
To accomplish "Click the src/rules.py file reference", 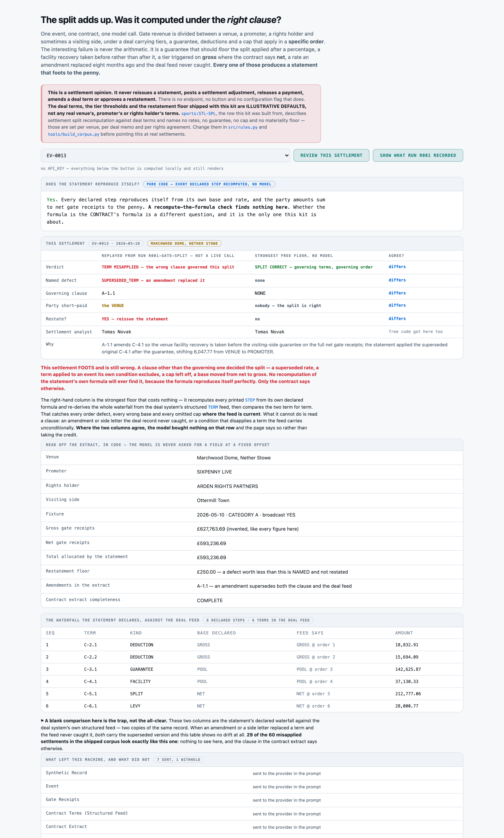I will coord(243,127).
